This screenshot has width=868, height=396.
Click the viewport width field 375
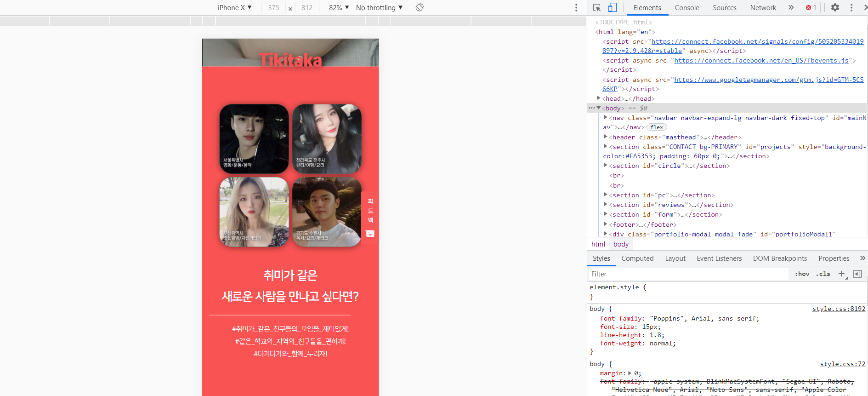coord(273,8)
